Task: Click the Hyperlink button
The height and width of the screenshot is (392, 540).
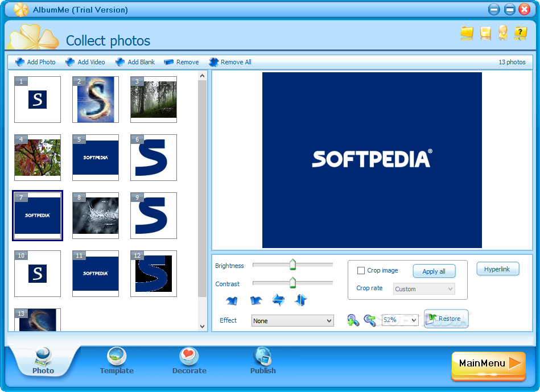Action: point(498,269)
